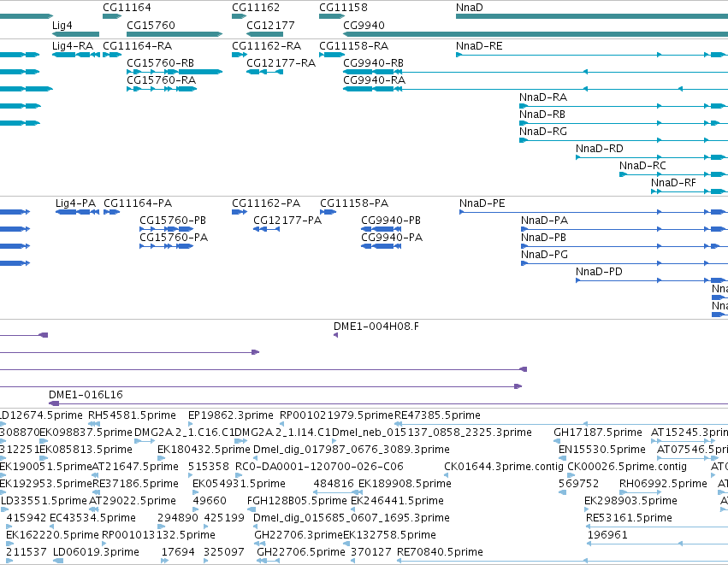
Task: Click protein CG15760-PB label
Action: [173, 221]
